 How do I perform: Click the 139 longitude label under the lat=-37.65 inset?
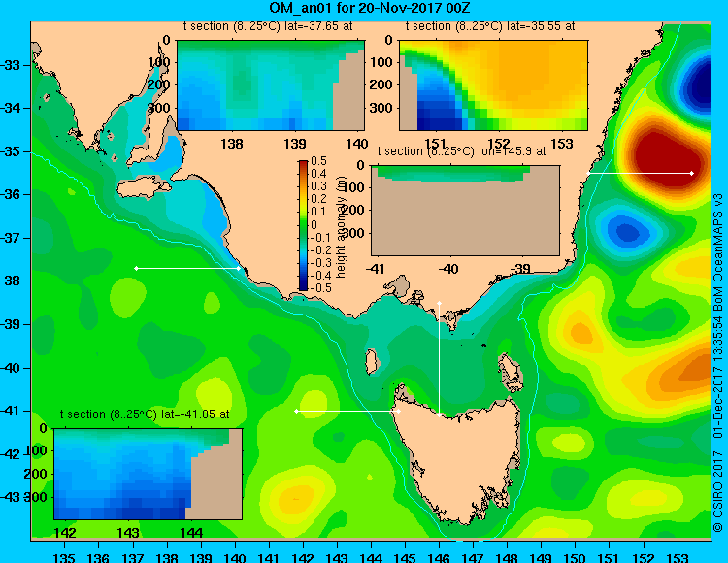(x=295, y=144)
